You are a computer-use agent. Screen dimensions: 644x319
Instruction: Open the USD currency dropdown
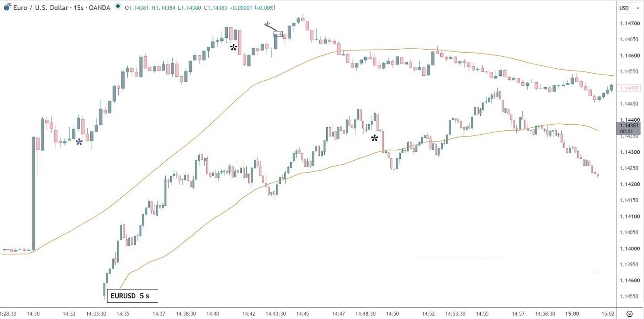(629, 8)
